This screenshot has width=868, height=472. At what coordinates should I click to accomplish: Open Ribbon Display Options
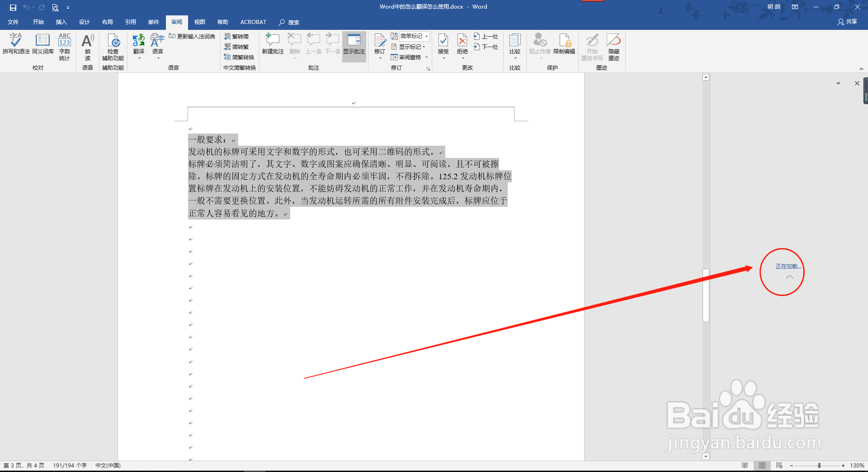point(795,7)
